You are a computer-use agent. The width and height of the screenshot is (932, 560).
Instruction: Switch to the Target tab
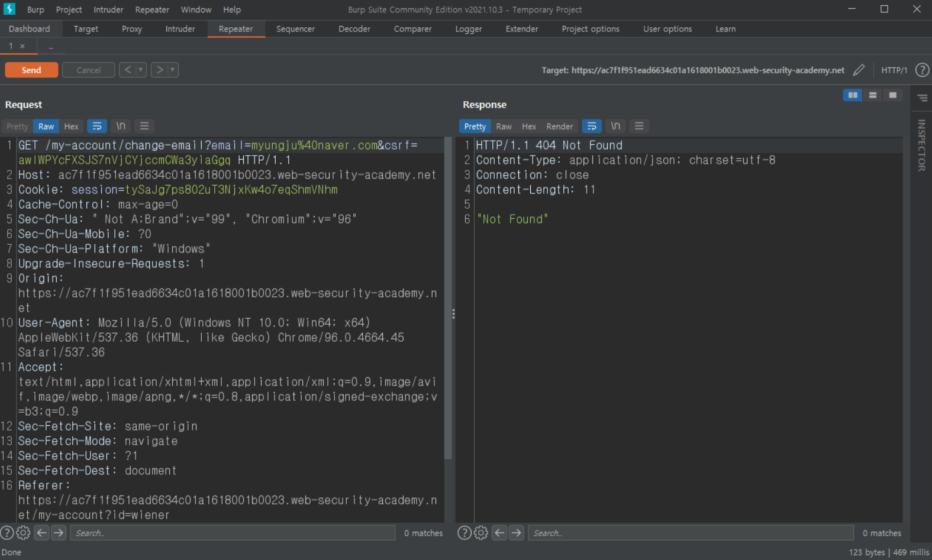pyautogui.click(x=86, y=28)
